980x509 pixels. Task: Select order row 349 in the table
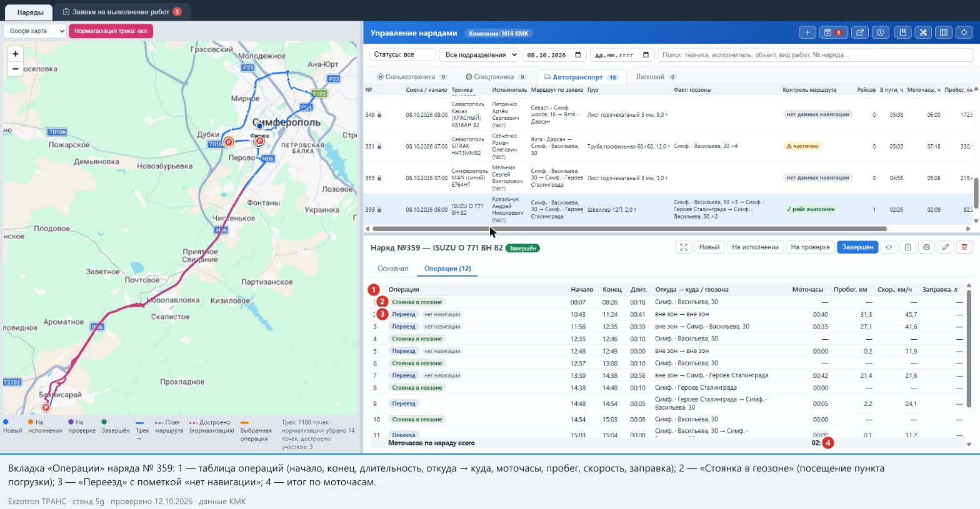pos(668,114)
